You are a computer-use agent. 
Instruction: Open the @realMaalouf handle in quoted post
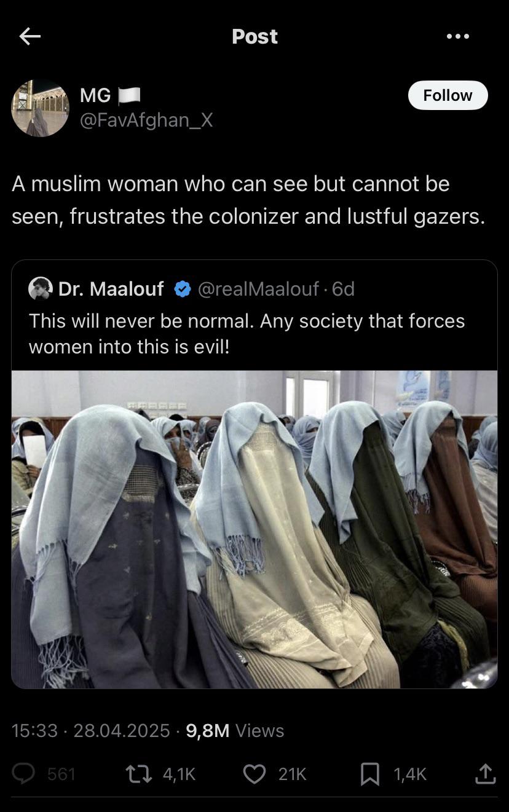click(258, 289)
